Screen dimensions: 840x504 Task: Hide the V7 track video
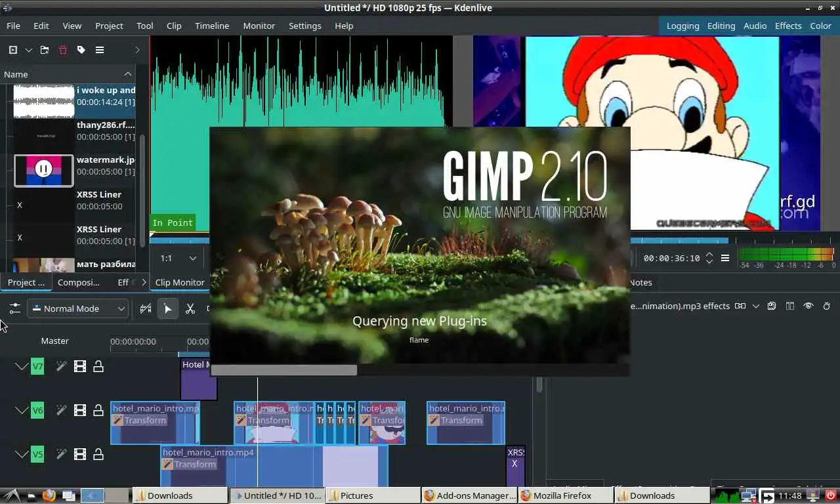[x=80, y=366]
